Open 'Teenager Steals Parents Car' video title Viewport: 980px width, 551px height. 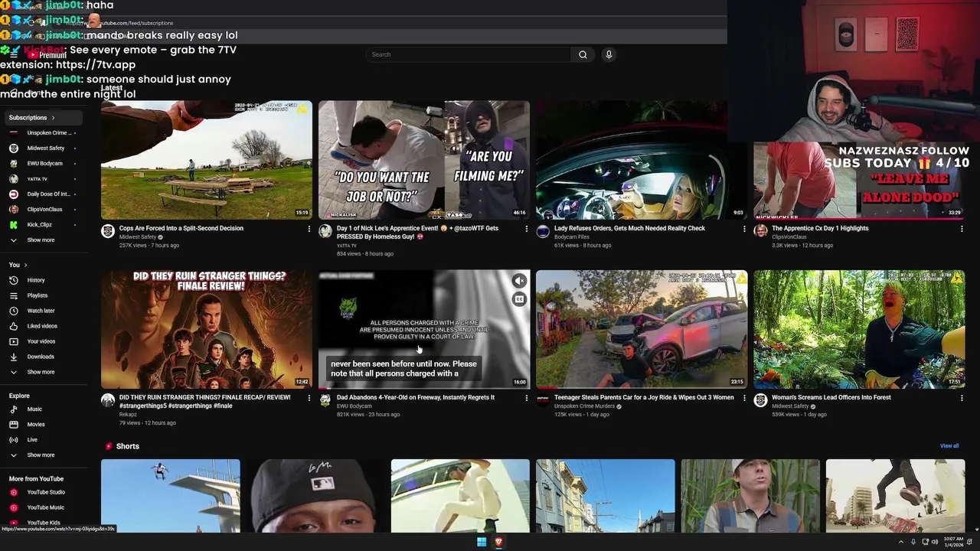click(644, 397)
